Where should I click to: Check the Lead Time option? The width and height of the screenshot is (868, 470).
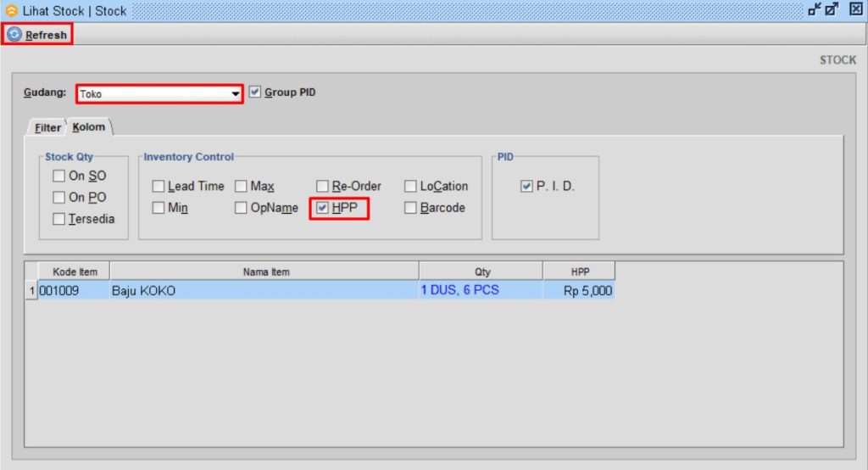click(159, 187)
